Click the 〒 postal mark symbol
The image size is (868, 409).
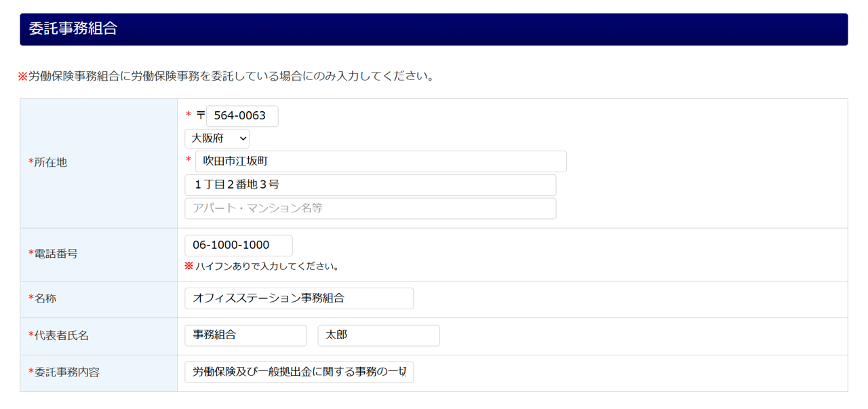200,116
